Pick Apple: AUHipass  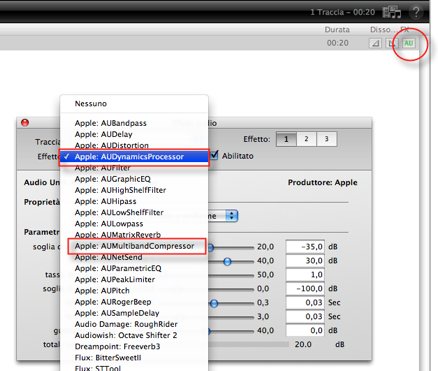click(x=134, y=201)
